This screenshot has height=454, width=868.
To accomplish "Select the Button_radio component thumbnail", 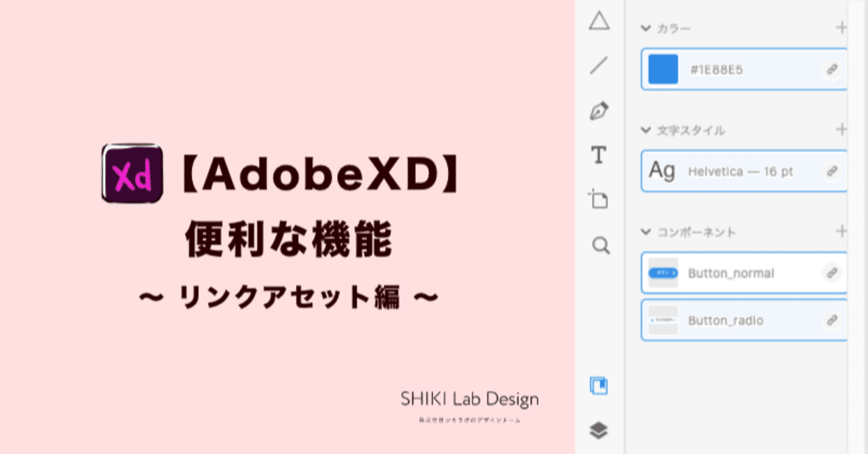I will click(663, 320).
